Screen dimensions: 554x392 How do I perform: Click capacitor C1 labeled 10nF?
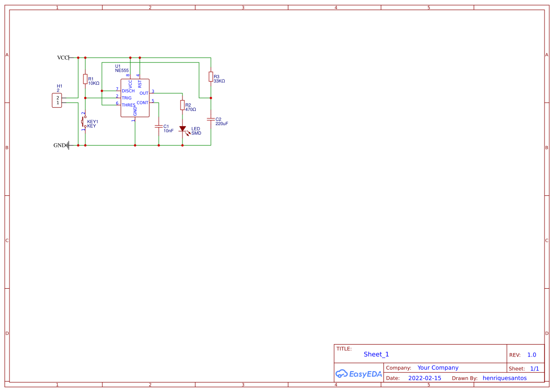(158, 127)
